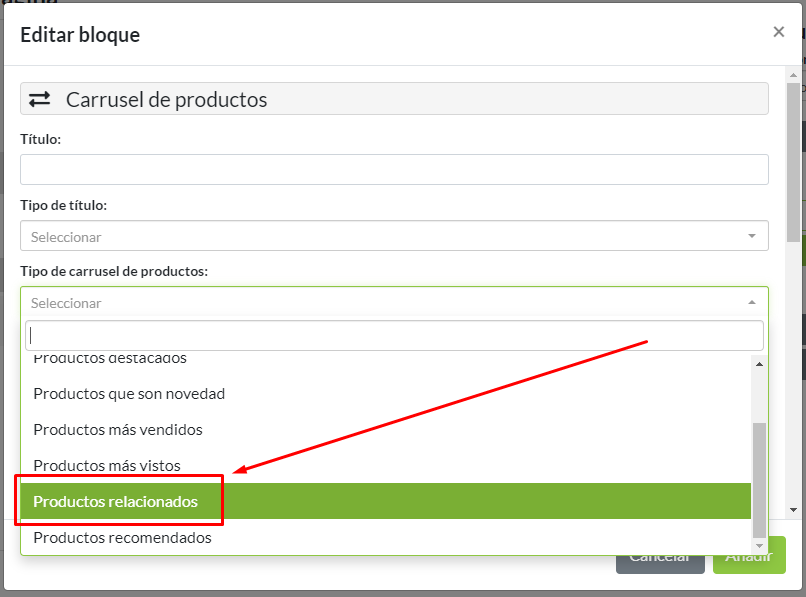Click the dialog scrollbar up arrow
The width and height of the screenshot is (806, 597).
tap(793, 73)
